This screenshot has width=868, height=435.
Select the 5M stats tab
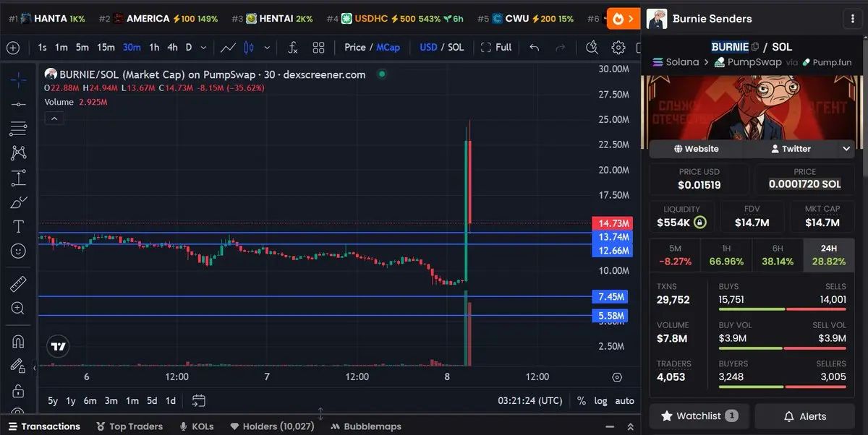675,254
